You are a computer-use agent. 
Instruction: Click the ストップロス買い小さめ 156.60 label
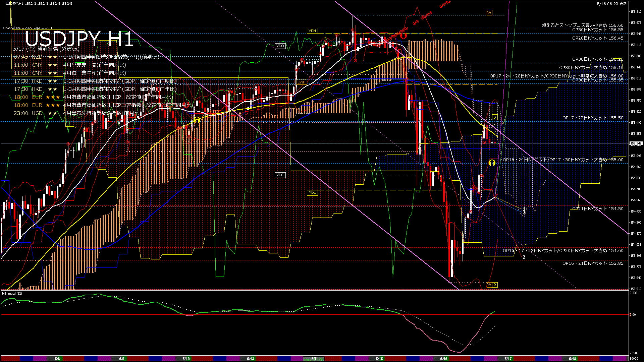583,25
